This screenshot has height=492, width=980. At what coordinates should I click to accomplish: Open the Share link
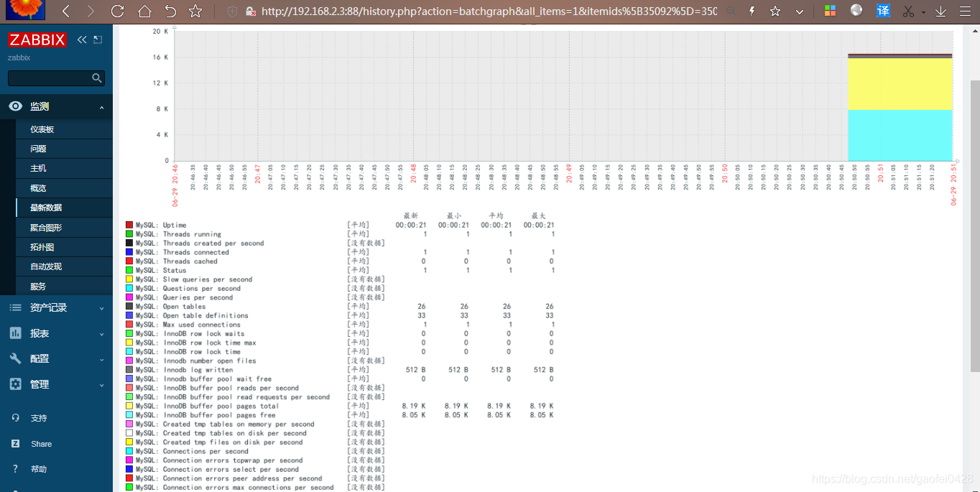[x=41, y=444]
